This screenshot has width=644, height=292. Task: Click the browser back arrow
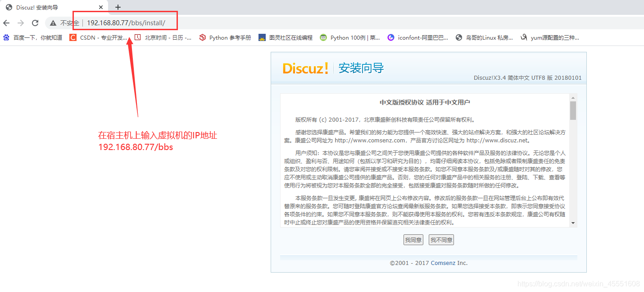(6, 23)
